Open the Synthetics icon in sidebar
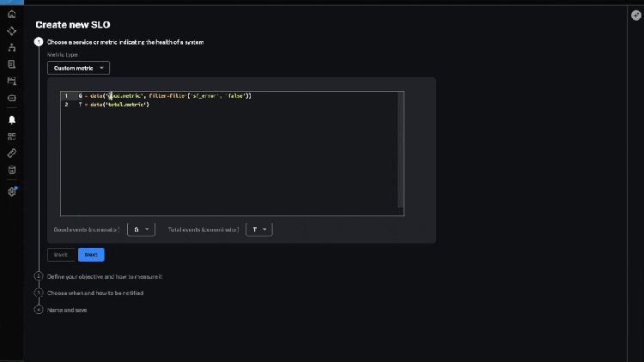The image size is (644, 362). 12,81
